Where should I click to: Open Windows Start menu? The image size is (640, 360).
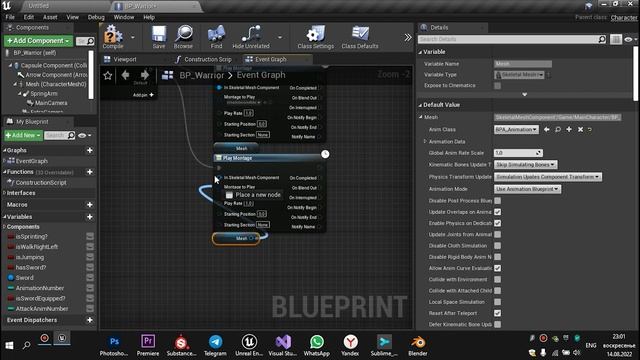[x=9, y=345]
